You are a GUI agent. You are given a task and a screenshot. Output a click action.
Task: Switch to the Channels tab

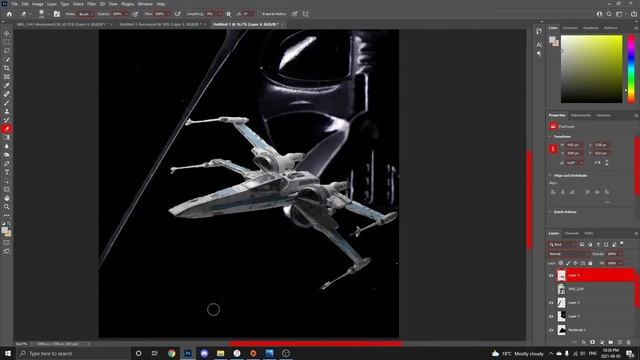pos(571,233)
